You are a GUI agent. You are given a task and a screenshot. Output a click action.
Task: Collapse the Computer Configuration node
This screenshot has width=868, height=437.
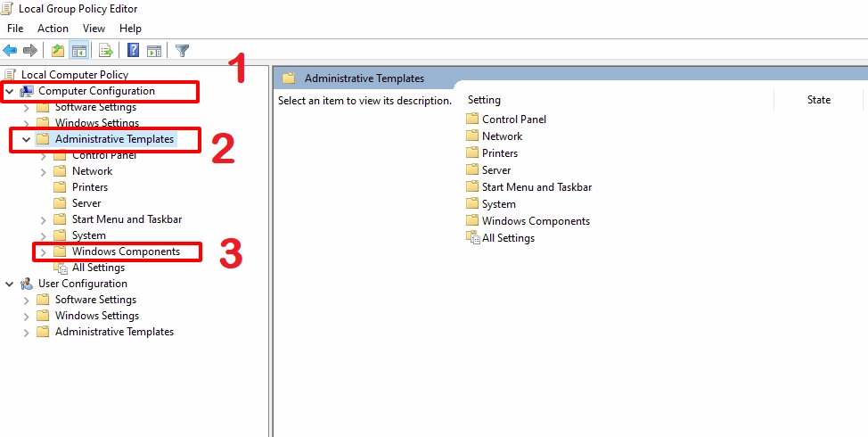pyautogui.click(x=10, y=91)
